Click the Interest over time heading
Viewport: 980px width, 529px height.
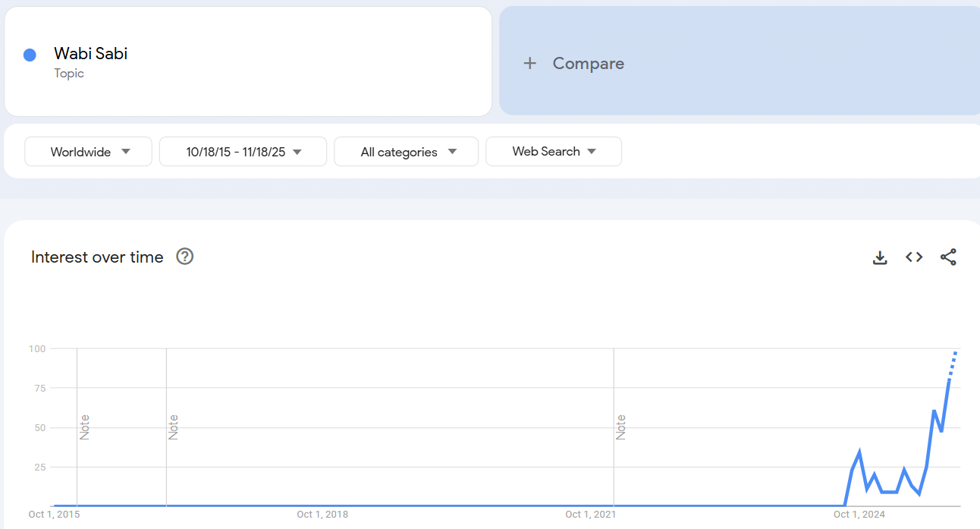(x=97, y=257)
